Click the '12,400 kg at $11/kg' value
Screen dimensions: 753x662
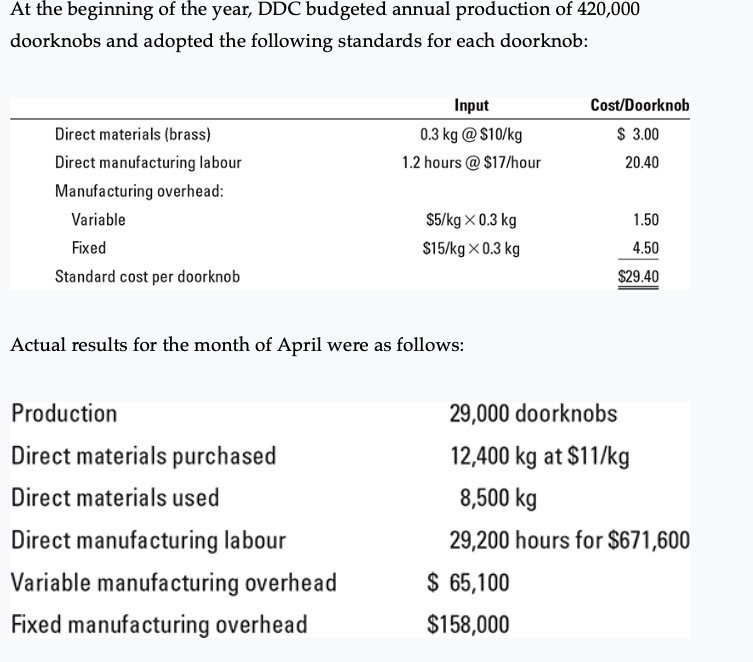(539, 456)
